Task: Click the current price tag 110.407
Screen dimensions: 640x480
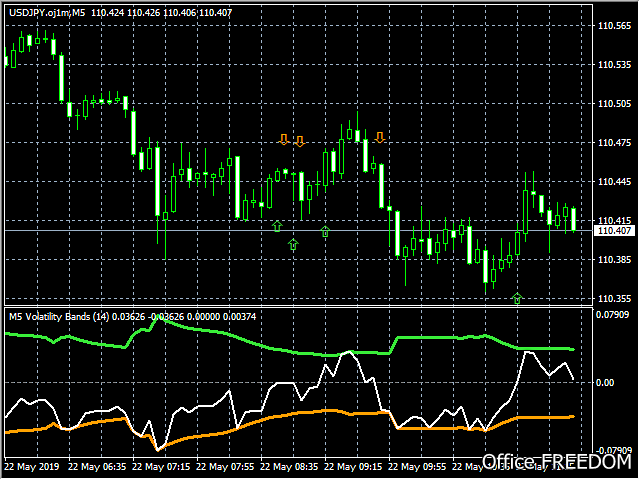Action: tap(614, 231)
